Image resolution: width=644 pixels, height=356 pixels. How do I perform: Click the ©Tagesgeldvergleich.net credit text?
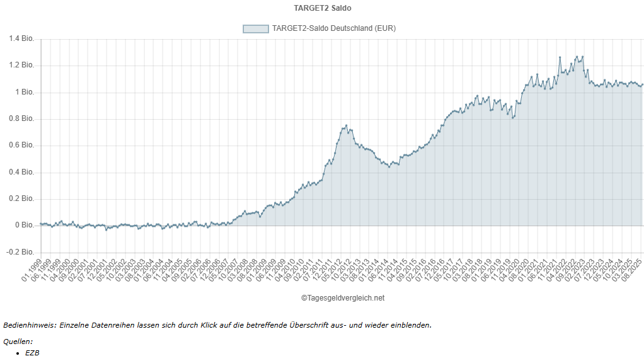point(342,298)
